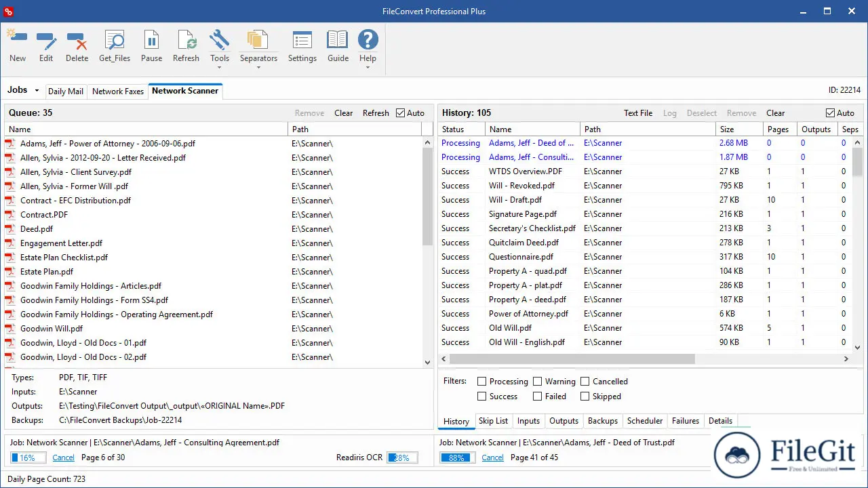Toggle the History Auto checkbox
The width and height of the screenshot is (868, 488).
pos(830,113)
